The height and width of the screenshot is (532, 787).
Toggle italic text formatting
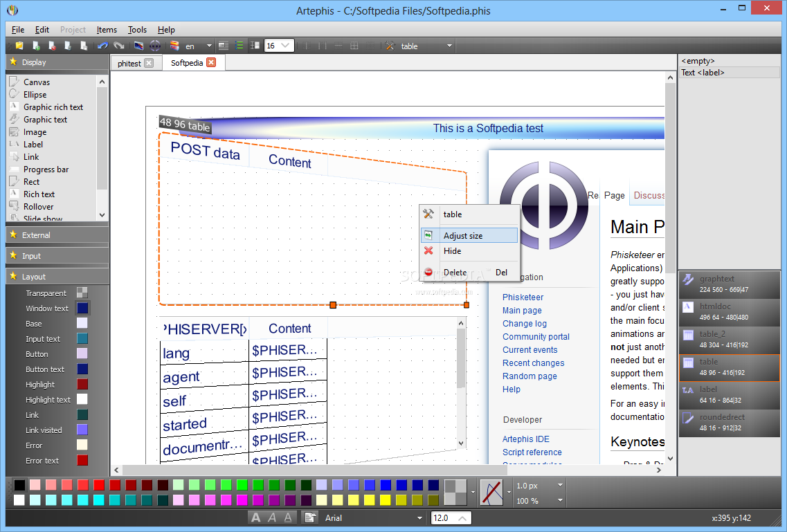pos(272,517)
